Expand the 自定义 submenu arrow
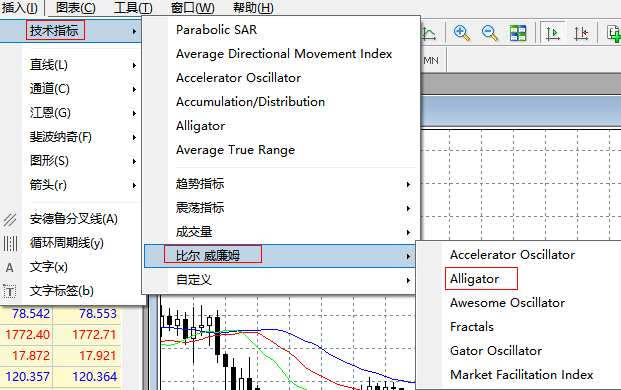Screen dimensions: 621x390 click(x=408, y=280)
